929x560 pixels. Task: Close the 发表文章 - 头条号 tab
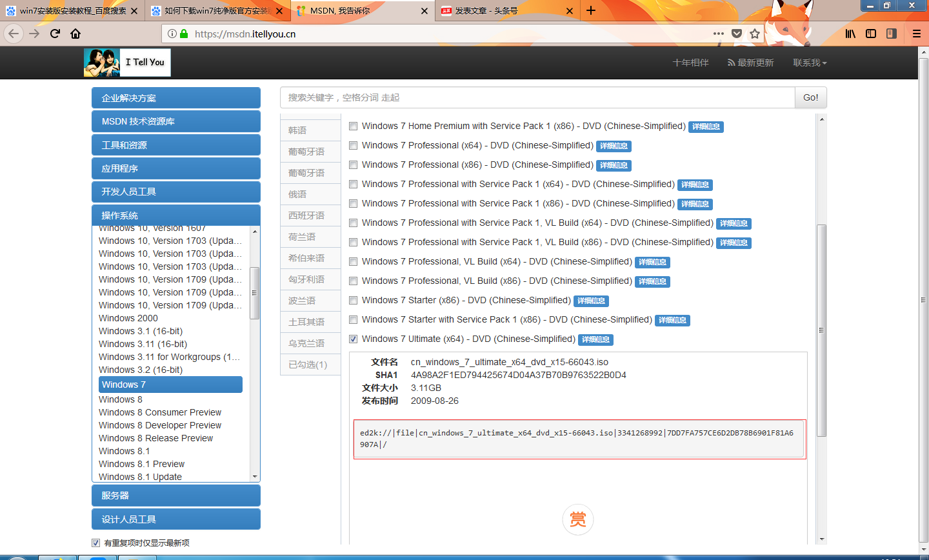pos(570,11)
